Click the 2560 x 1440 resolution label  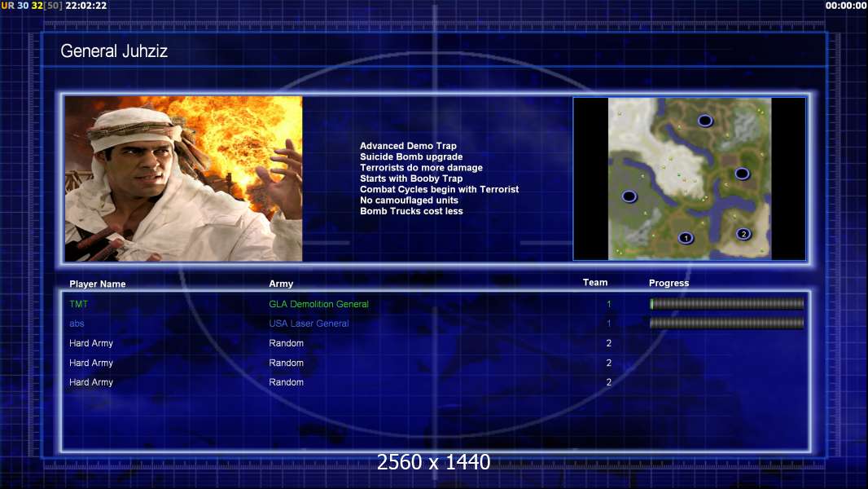click(433, 463)
